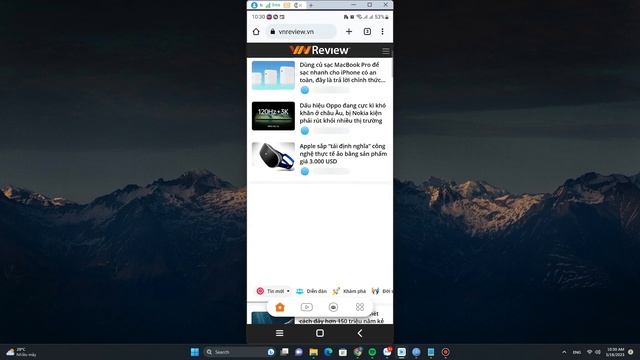The width and height of the screenshot is (640, 360).
Task: Expand the Tin mới dropdown
Action: tap(273, 291)
